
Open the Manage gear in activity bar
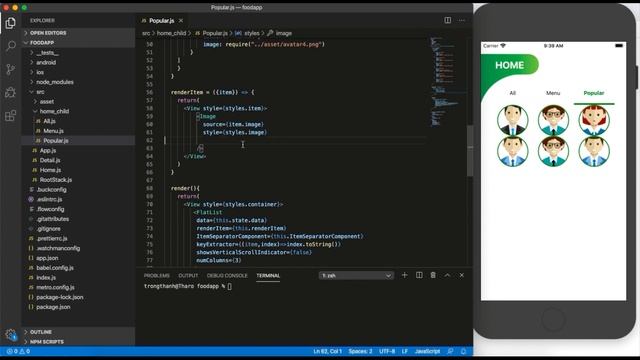[11, 335]
